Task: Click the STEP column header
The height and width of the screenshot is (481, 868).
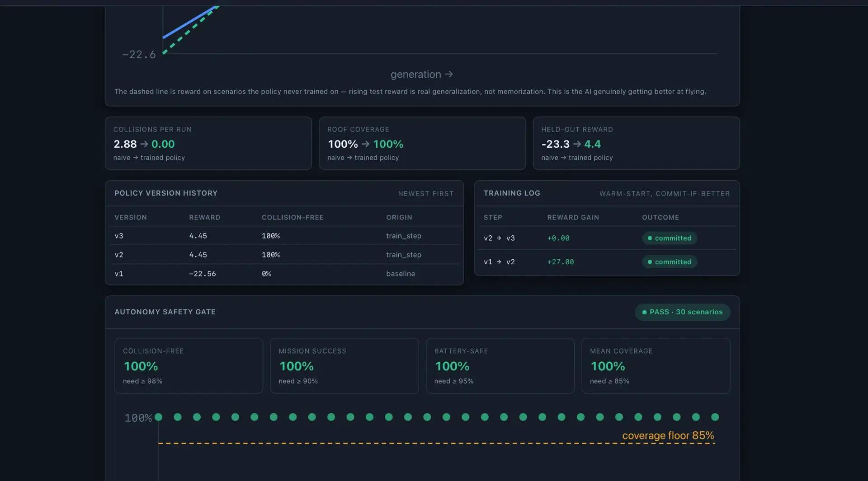Action: click(493, 217)
